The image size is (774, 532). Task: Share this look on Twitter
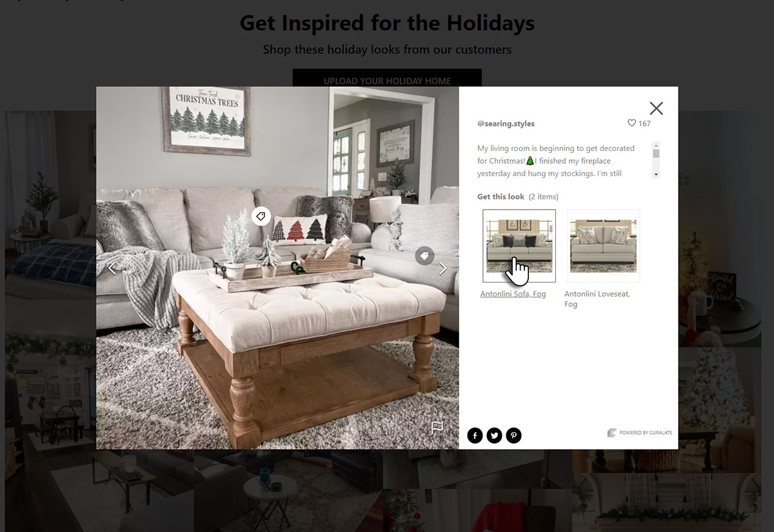tap(494, 436)
